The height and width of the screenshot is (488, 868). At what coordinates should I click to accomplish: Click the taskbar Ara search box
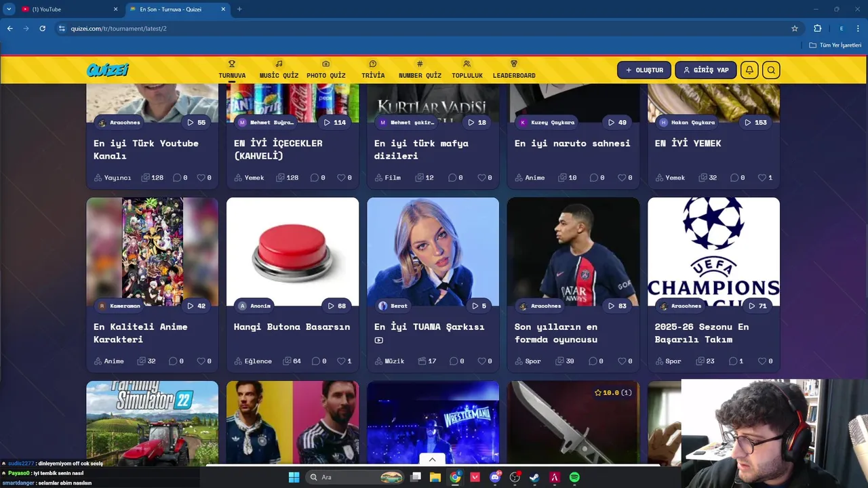point(355,477)
